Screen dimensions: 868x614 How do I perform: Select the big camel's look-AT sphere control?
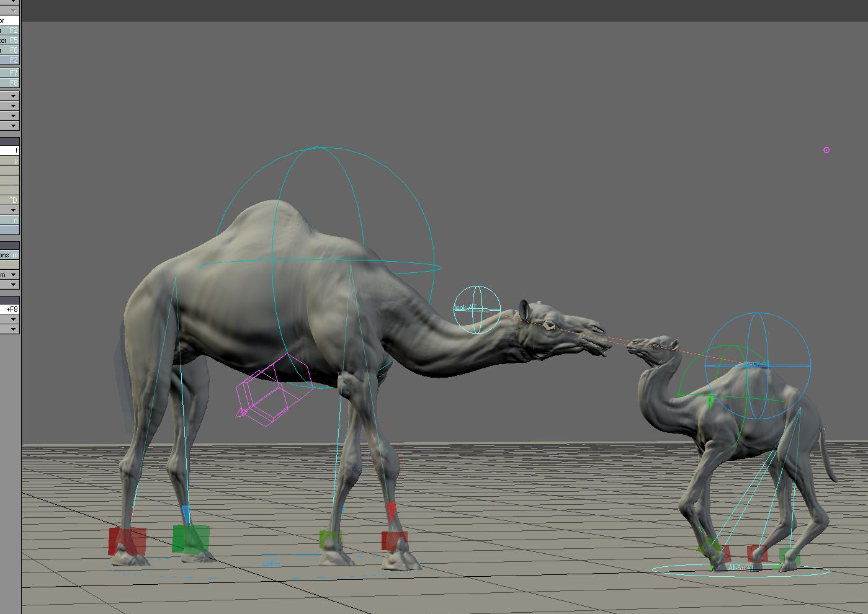coord(477,309)
